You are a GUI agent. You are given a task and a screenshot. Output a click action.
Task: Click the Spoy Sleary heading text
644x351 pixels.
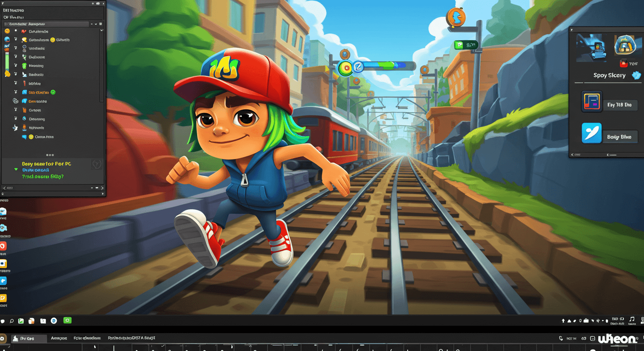tap(609, 75)
